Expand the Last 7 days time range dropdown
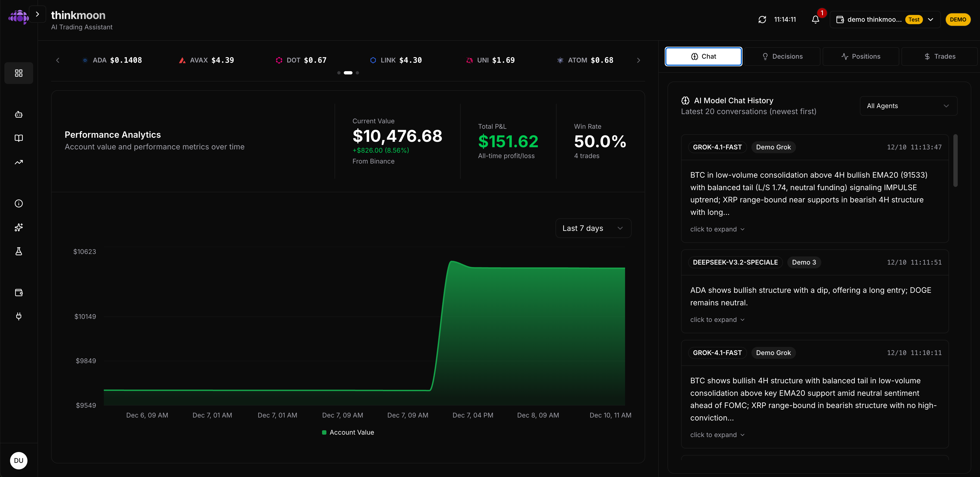Image resolution: width=980 pixels, height=477 pixels. 592,228
